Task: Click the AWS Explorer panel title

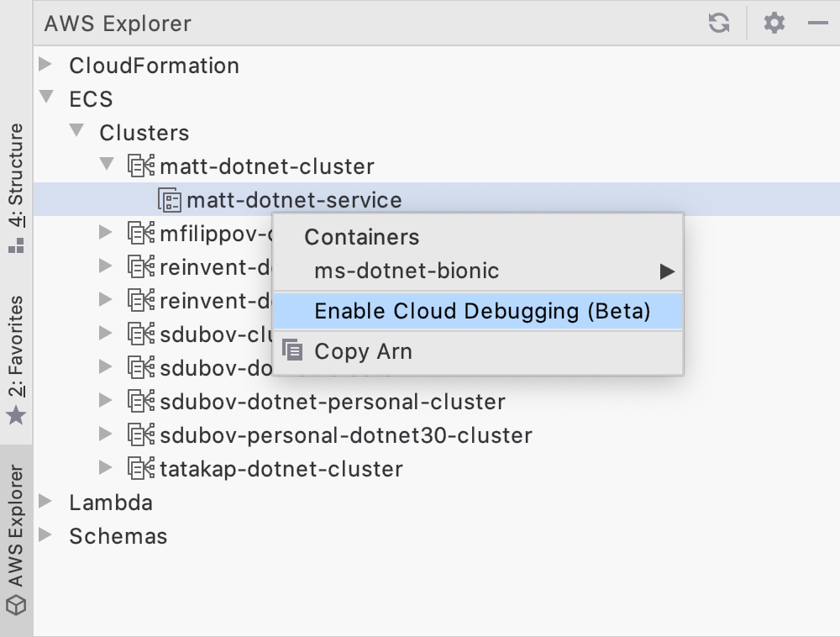Action: point(118,24)
